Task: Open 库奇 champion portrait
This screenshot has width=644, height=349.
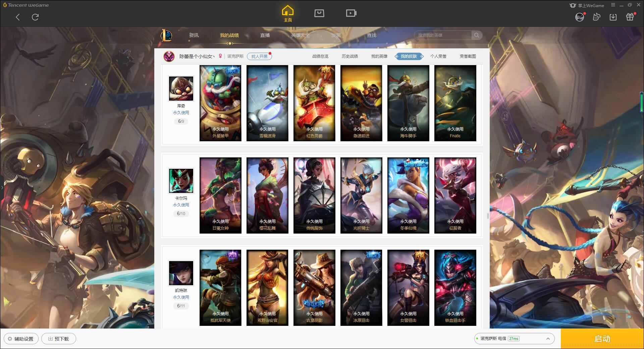Action: 181,89
